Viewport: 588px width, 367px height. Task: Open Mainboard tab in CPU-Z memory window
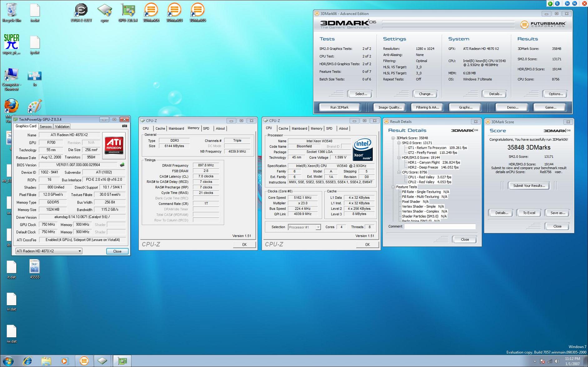point(176,129)
